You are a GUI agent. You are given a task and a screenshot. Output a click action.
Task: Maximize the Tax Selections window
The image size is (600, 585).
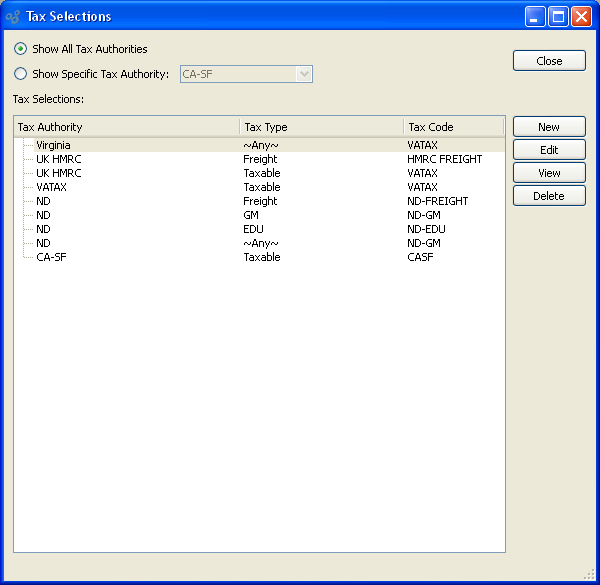[x=558, y=16]
